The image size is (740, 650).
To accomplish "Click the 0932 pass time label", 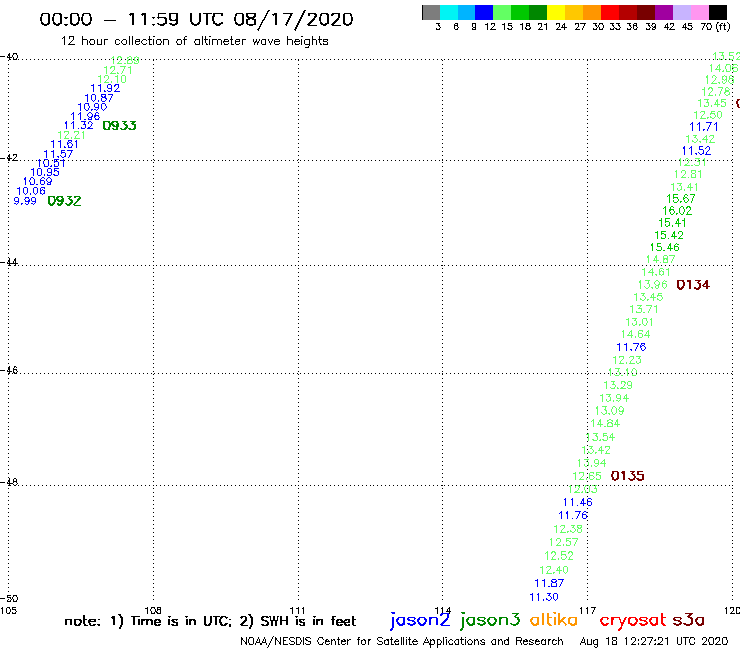I will [x=65, y=201].
